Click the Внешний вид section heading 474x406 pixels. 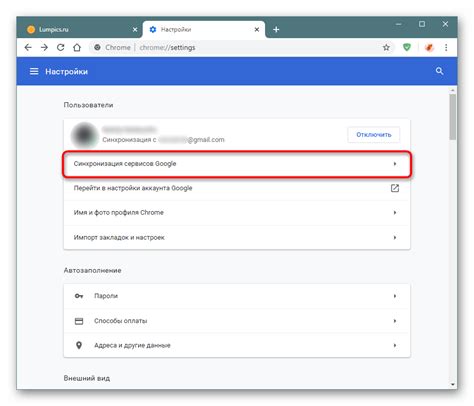coord(87,378)
